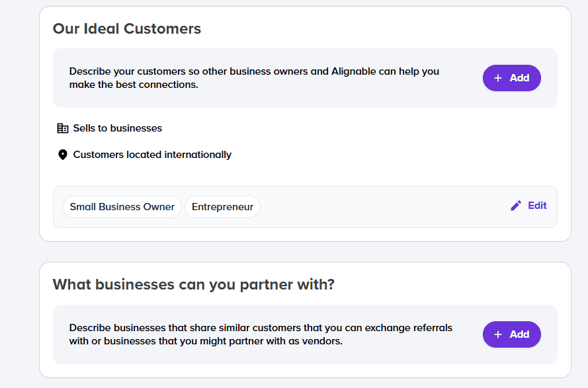
Task: Click Add in the Our Ideal Customers section
Action: pyautogui.click(x=511, y=78)
